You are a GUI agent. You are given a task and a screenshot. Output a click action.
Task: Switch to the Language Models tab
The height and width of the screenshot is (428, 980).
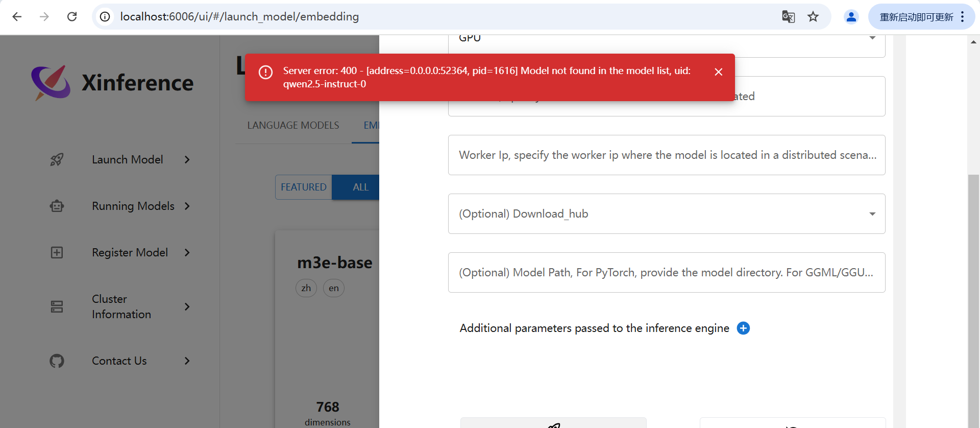point(293,126)
